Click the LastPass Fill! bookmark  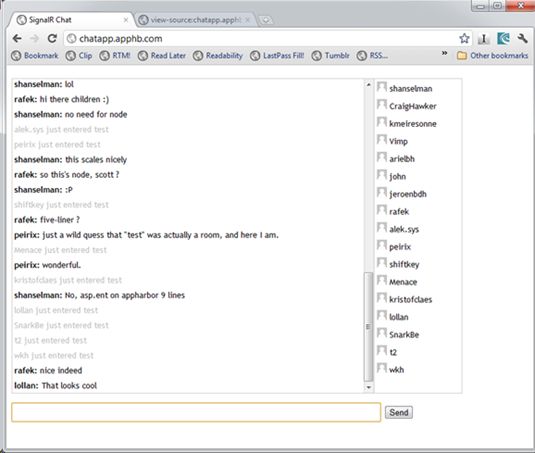click(x=277, y=56)
